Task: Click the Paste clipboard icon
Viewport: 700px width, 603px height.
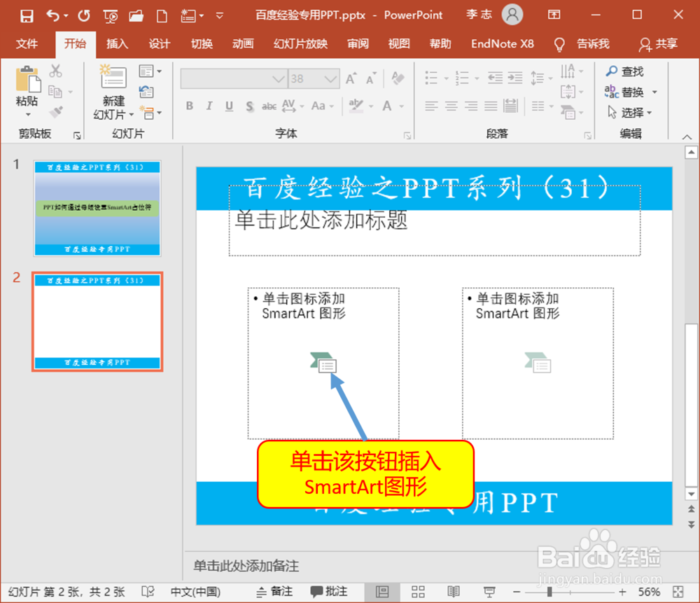Action: coord(28,79)
